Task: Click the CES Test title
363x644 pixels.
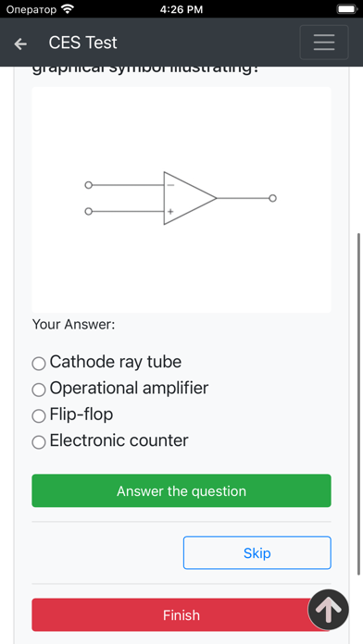Action: pyautogui.click(x=83, y=43)
